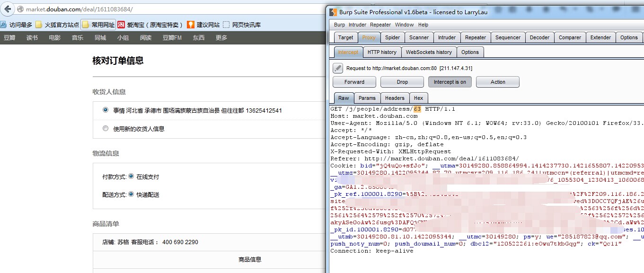Switch to the Raw request view

click(344, 98)
